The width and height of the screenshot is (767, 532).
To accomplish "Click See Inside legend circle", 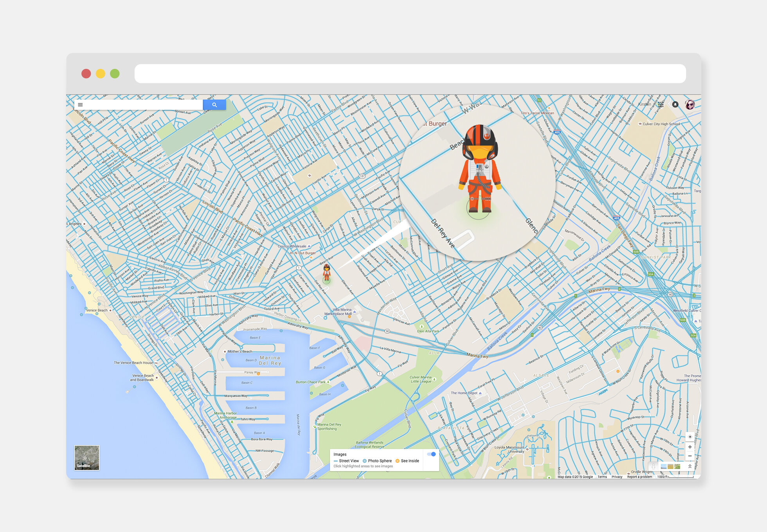I will tap(398, 461).
